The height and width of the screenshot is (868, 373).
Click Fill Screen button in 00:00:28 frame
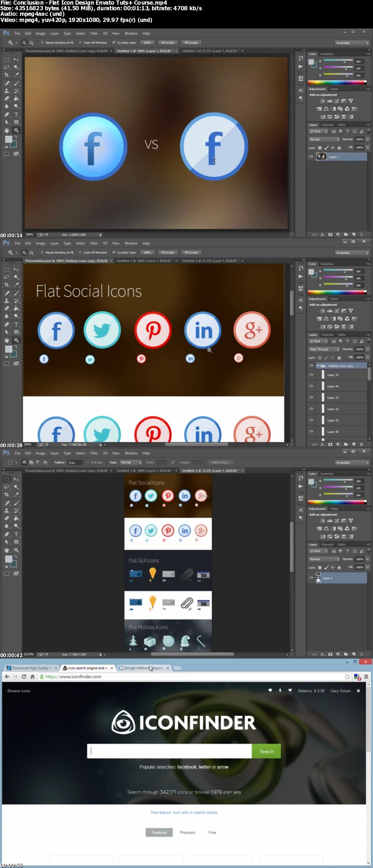click(191, 252)
